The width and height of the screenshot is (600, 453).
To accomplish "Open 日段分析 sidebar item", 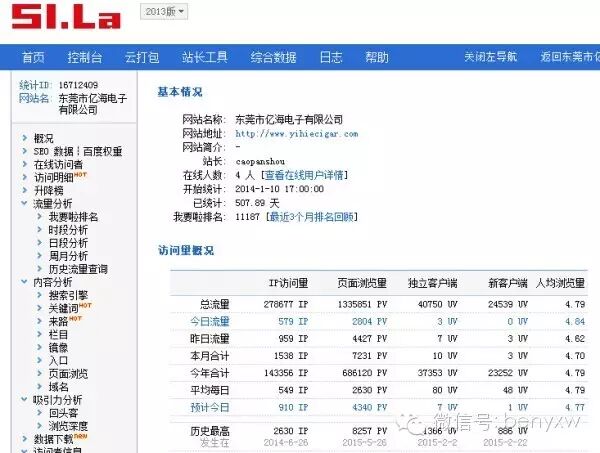I will [68, 243].
